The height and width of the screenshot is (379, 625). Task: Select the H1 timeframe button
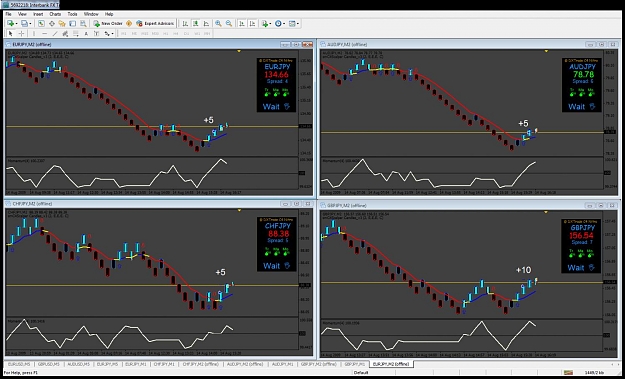coord(165,34)
